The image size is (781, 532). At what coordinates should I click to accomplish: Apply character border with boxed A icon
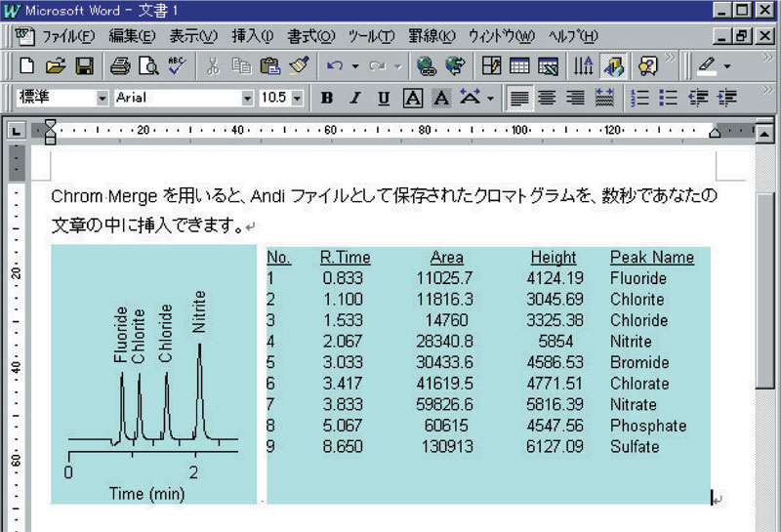(x=413, y=99)
